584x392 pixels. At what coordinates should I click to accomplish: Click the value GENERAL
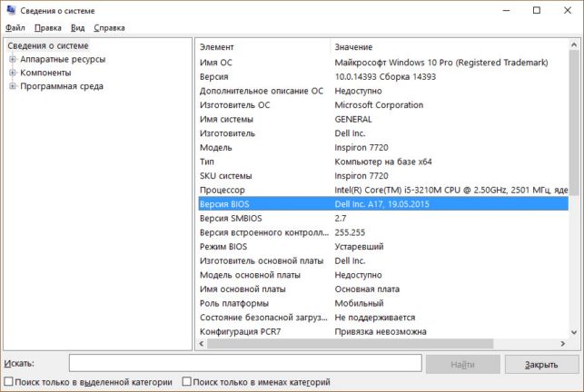(353, 119)
